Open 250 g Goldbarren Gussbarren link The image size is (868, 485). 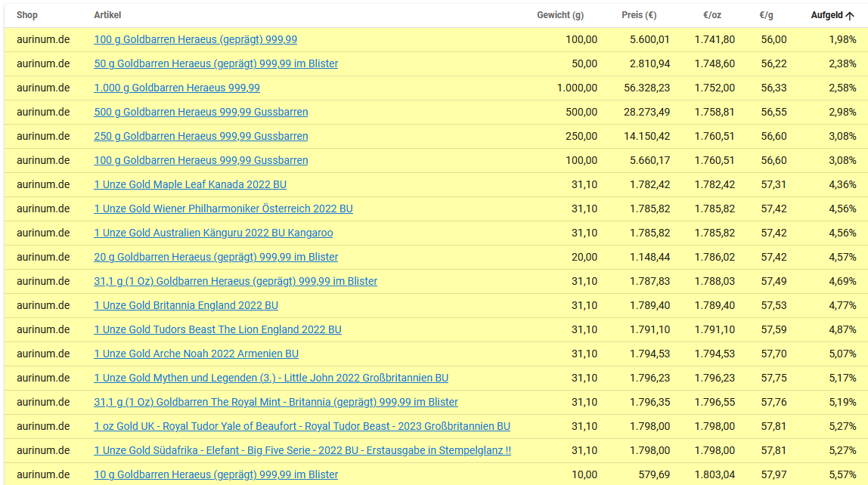coord(200,137)
